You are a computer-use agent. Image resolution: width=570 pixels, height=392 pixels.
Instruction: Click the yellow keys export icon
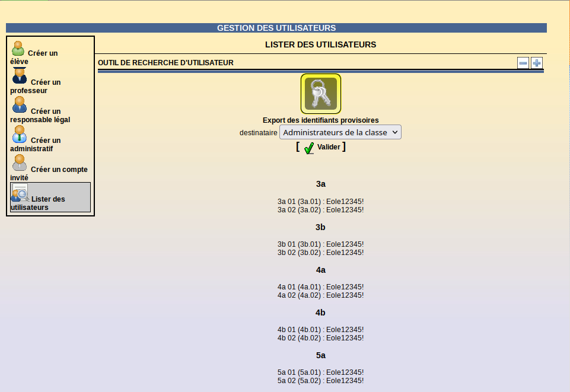tap(321, 94)
